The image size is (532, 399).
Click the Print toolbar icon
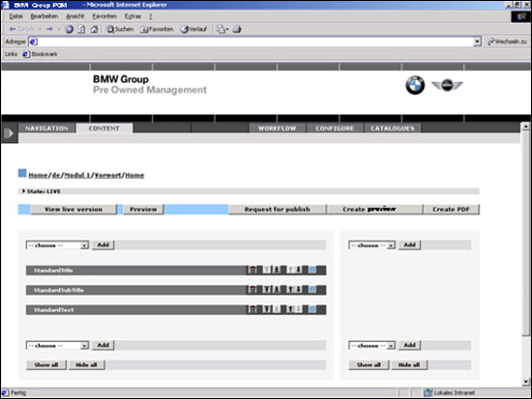[237, 29]
